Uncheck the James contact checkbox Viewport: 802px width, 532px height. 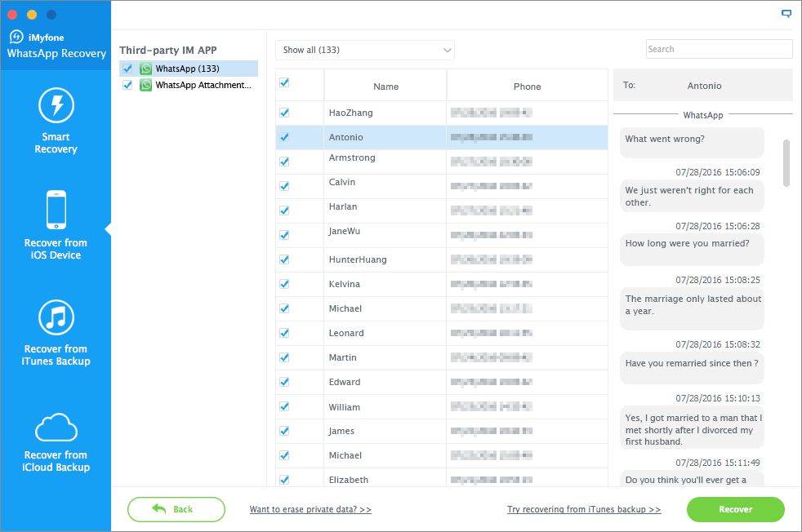click(x=284, y=432)
